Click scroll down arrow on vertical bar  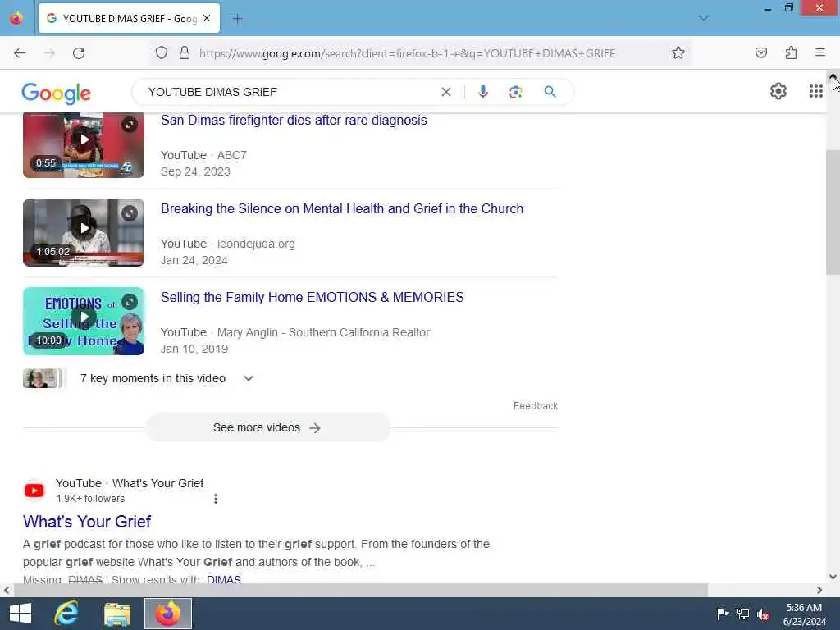click(833, 577)
